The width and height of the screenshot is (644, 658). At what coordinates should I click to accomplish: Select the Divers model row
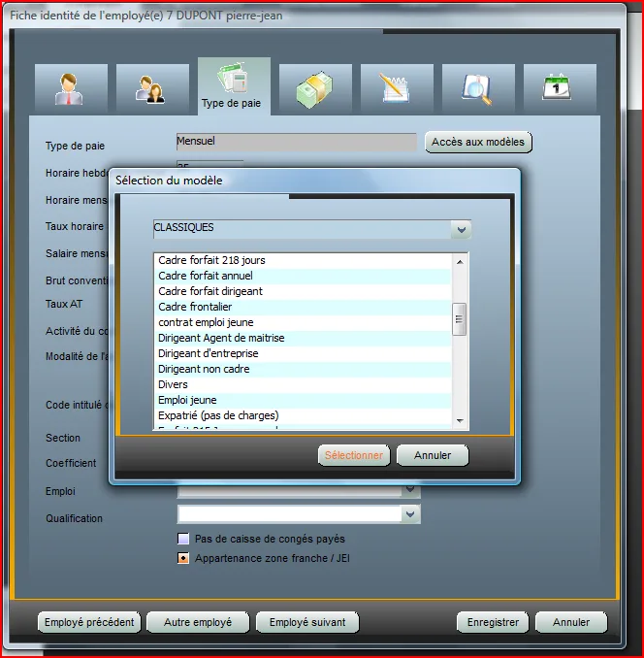point(303,385)
